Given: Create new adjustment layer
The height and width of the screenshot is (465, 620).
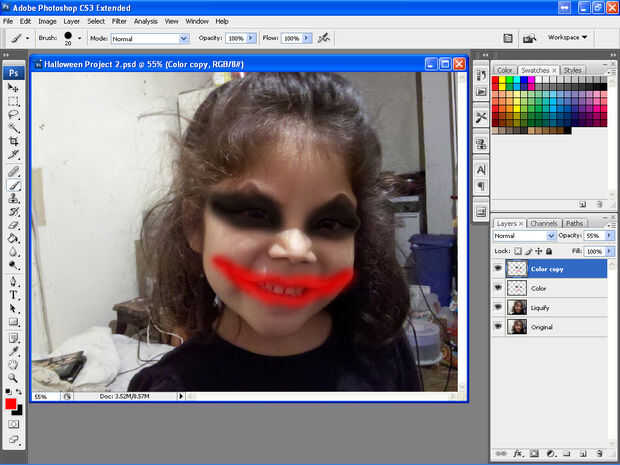Looking at the screenshot, I should (550, 453).
